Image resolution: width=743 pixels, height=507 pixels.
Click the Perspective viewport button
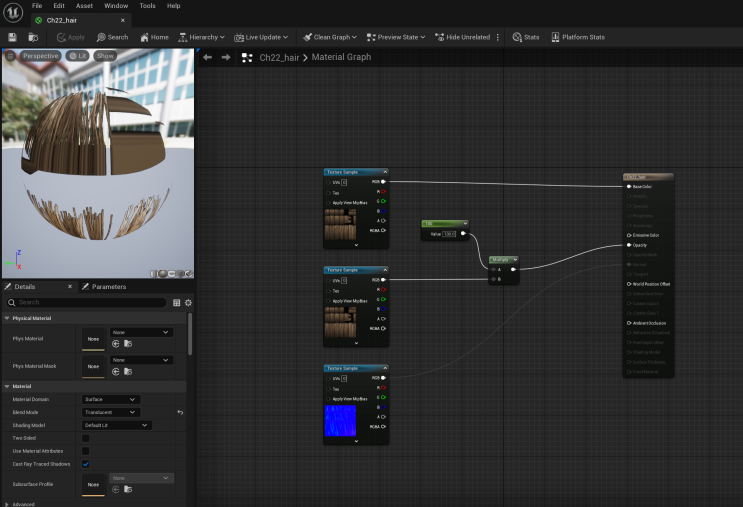(40, 56)
